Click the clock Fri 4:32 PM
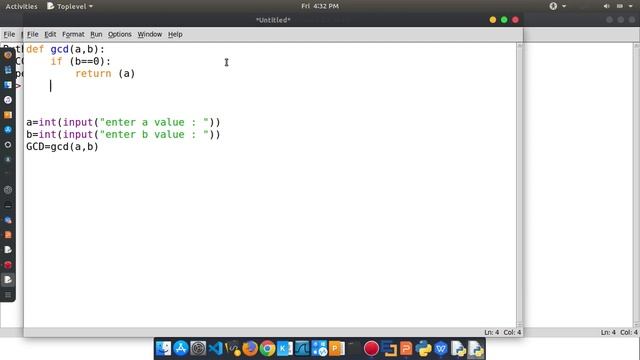 320,6
